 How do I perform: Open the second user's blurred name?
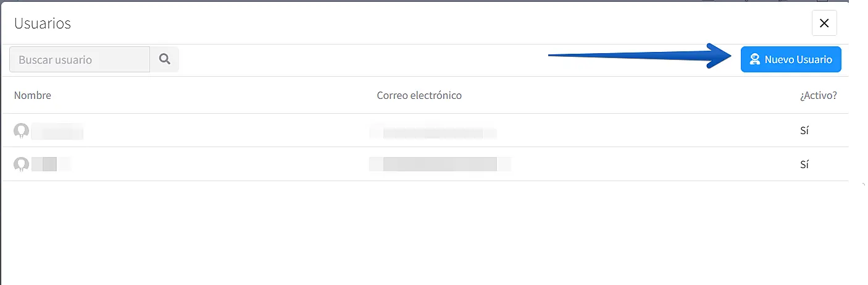49,164
